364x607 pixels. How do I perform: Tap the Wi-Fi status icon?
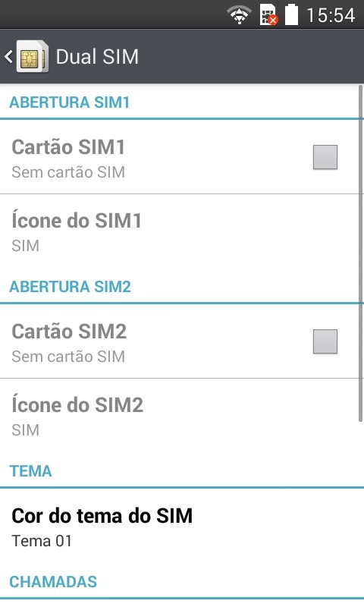239,15
